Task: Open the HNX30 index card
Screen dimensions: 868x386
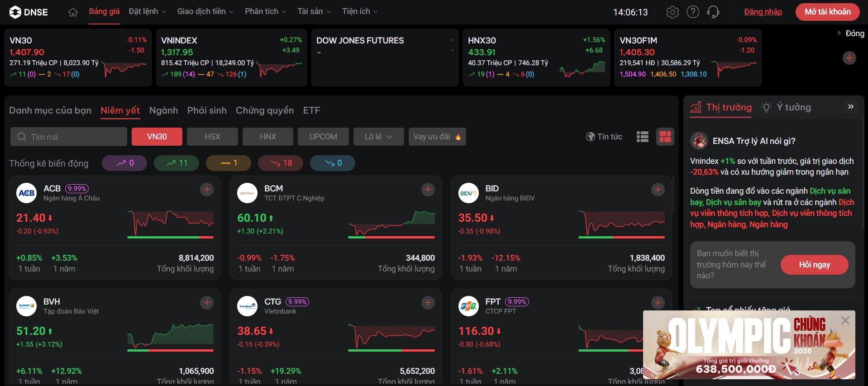Action: point(536,58)
